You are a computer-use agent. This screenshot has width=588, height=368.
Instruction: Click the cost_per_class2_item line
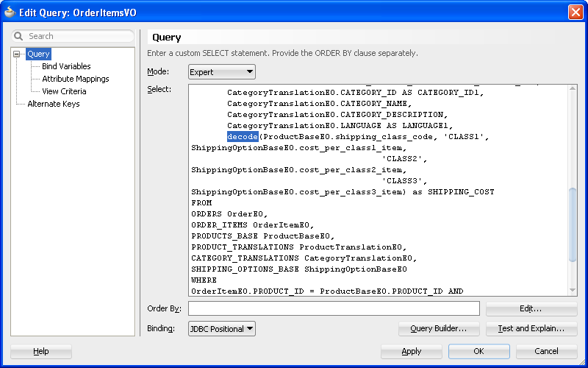click(299, 170)
